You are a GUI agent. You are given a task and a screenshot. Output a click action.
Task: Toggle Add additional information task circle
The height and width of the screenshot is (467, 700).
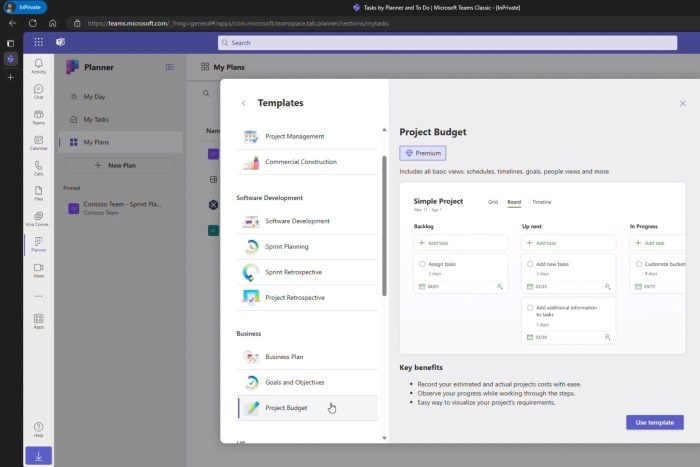click(530, 308)
